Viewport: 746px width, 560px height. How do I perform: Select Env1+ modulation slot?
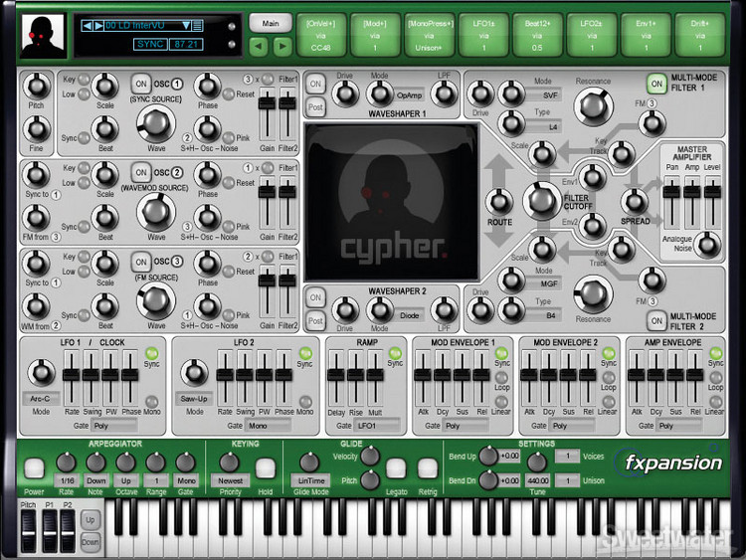tap(646, 35)
